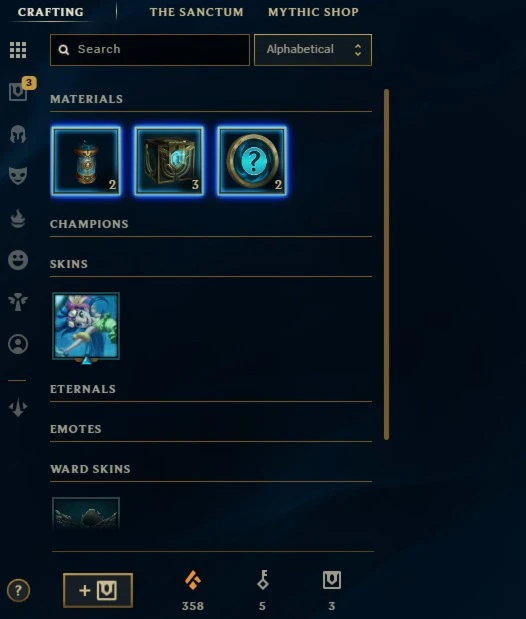Open the help question mark button
526x619 pixels.
[x=18, y=591]
